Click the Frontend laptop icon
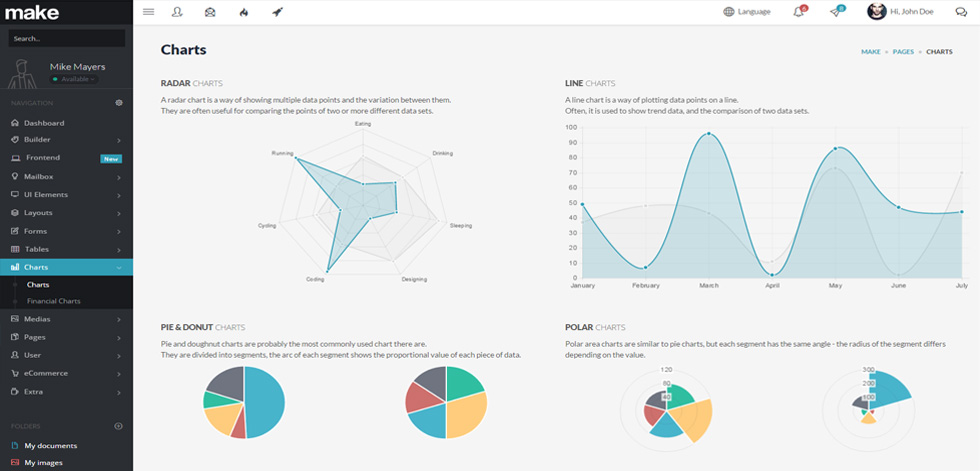 click(x=15, y=158)
